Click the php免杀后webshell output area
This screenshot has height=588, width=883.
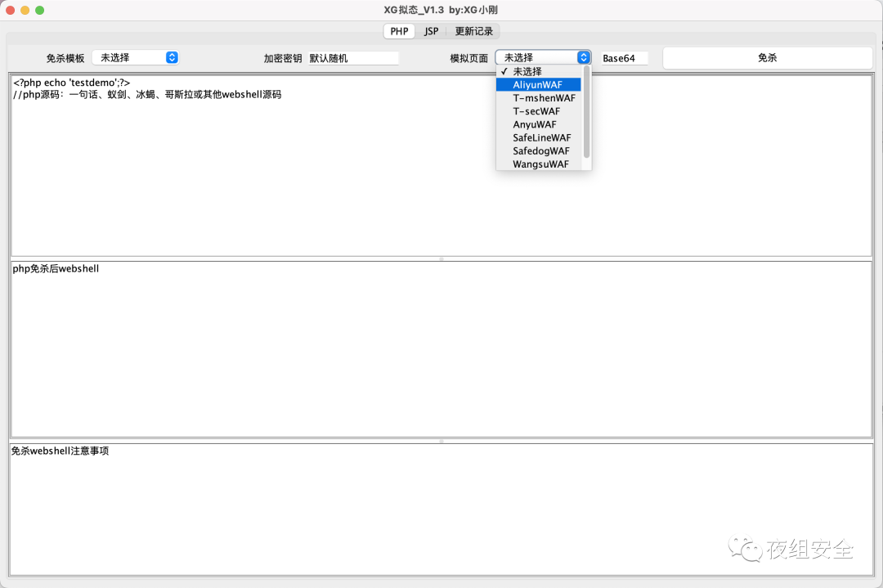point(441,349)
